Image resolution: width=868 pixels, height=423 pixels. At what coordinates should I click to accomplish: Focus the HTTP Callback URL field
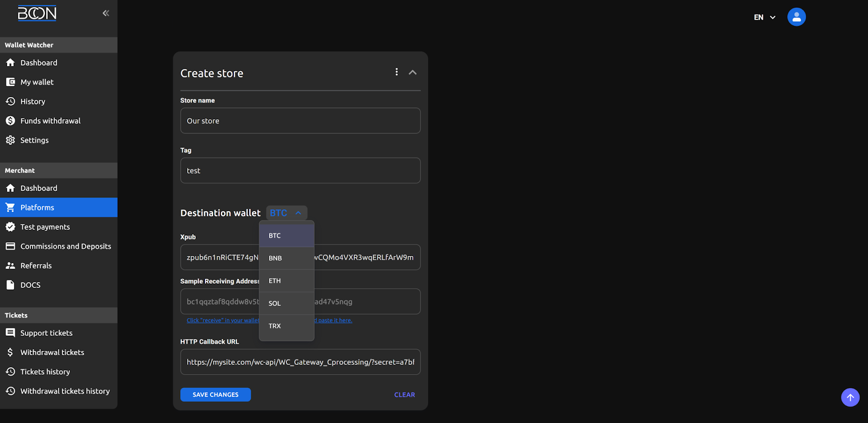300,362
